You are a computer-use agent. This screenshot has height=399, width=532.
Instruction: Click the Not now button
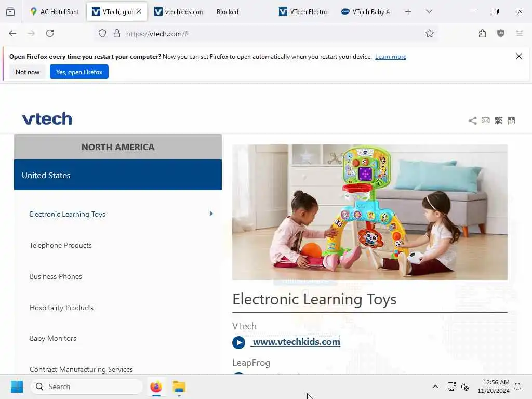tap(28, 72)
